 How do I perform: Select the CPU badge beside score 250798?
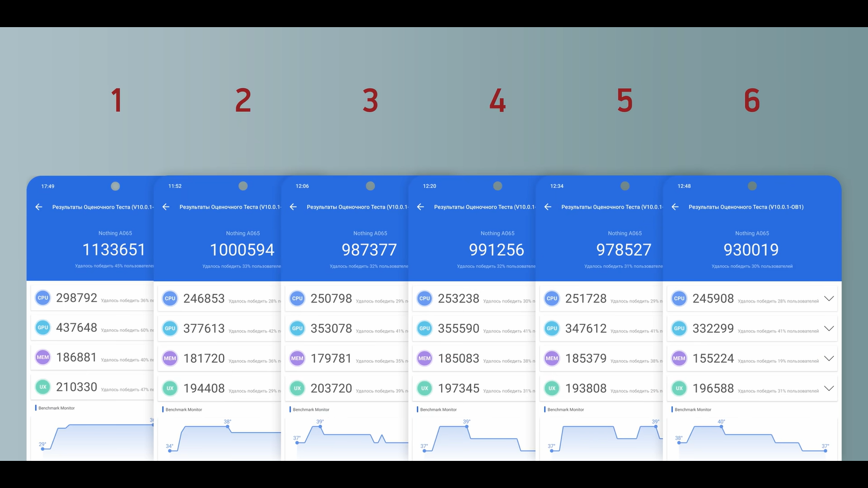(x=297, y=298)
